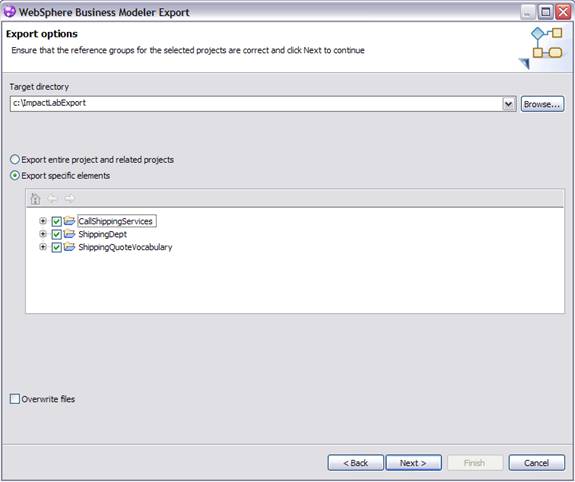Viewport: 575px width, 482px height.
Task: Enable the Overwrite files checkbox
Action: (x=15, y=399)
